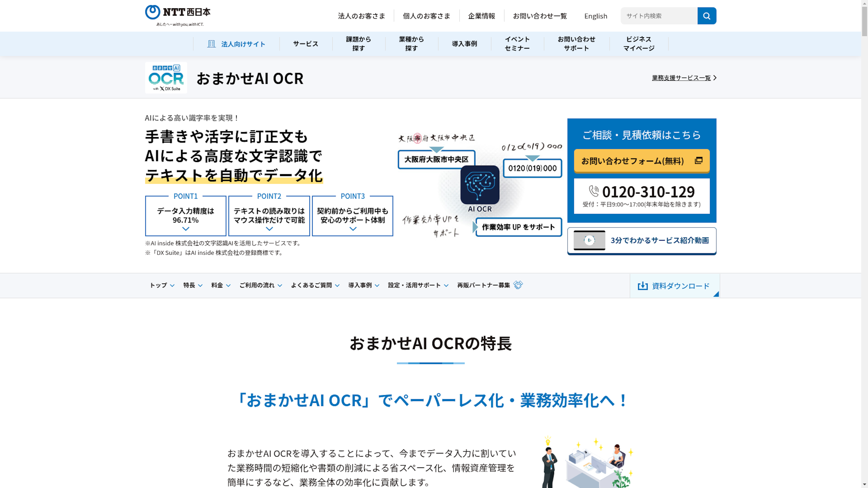Click the おまかせAI OCR product logo

tap(166, 78)
